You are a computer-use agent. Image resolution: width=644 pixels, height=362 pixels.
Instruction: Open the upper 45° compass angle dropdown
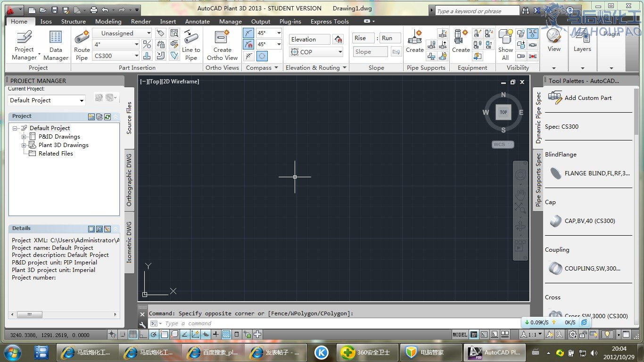coord(269,33)
